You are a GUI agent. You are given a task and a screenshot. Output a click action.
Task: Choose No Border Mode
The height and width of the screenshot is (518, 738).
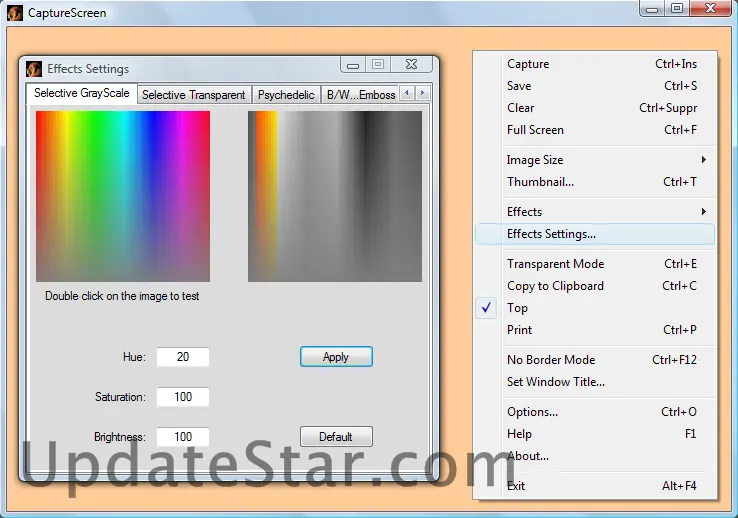tap(595, 360)
